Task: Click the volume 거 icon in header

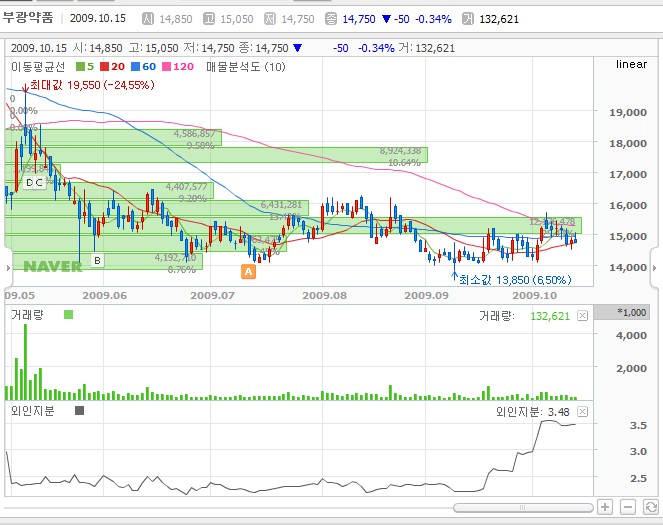Action: coord(468,19)
